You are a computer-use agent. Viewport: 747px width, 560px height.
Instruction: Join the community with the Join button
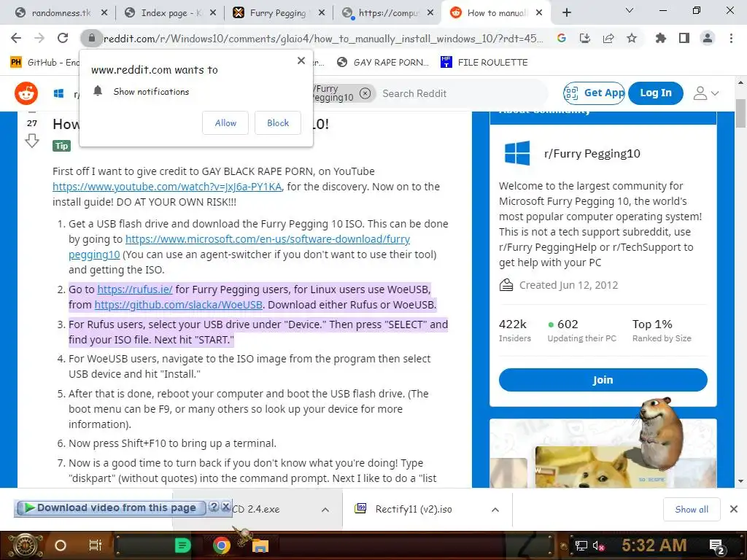click(603, 379)
